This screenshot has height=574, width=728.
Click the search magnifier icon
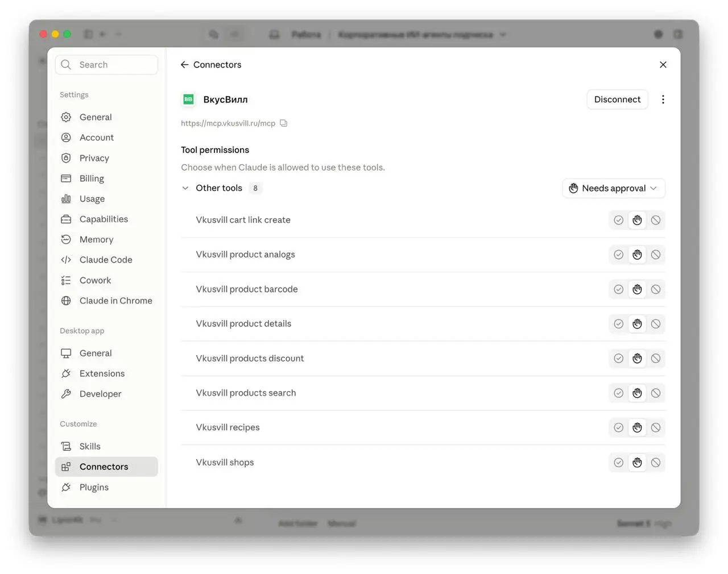pyautogui.click(x=66, y=65)
